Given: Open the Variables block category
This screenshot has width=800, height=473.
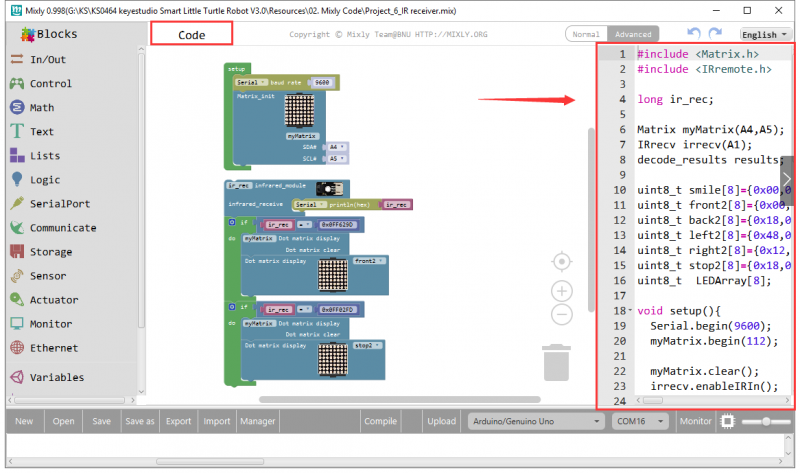Looking at the screenshot, I should coord(47,377).
